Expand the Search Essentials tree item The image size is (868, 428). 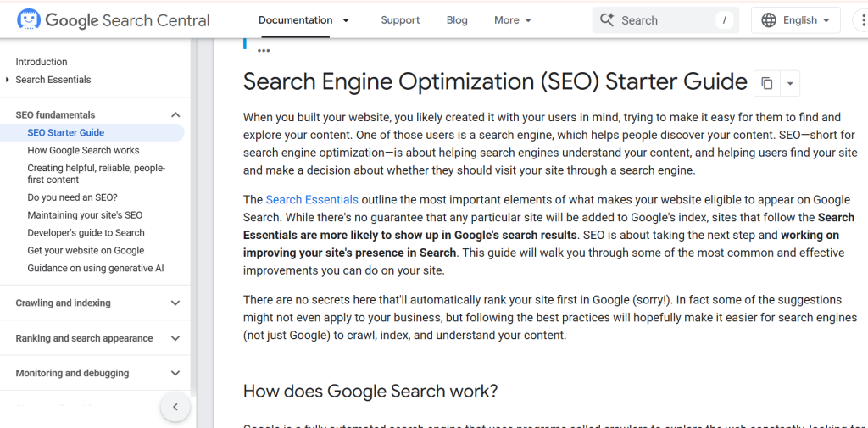click(x=8, y=80)
